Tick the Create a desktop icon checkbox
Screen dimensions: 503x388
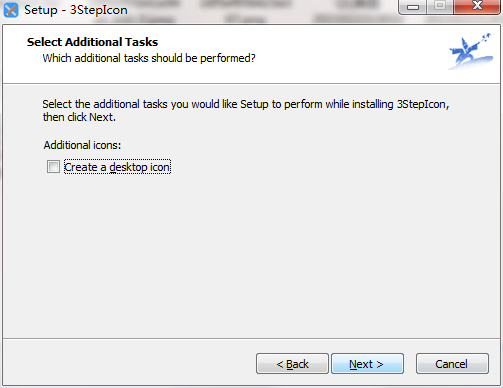click(x=53, y=167)
